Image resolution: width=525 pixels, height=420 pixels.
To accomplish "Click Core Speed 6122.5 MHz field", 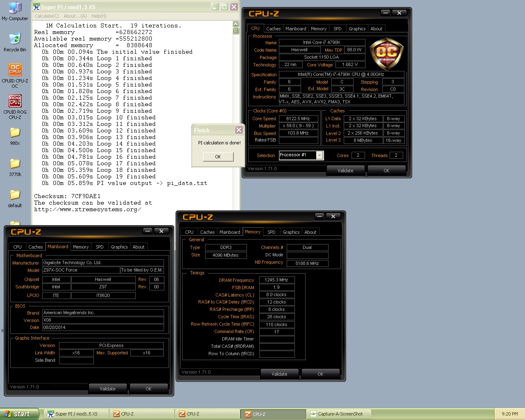I will pos(298,119).
